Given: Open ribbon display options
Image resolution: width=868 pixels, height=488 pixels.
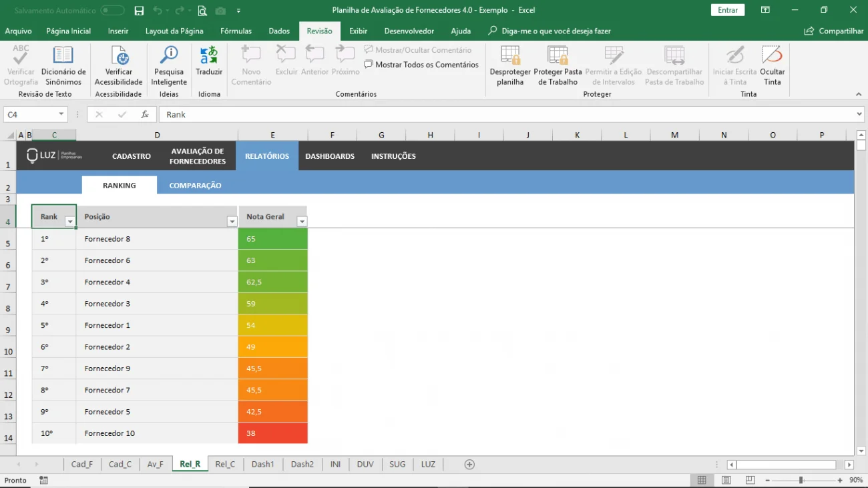Looking at the screenshot, I should coord(765,10).
